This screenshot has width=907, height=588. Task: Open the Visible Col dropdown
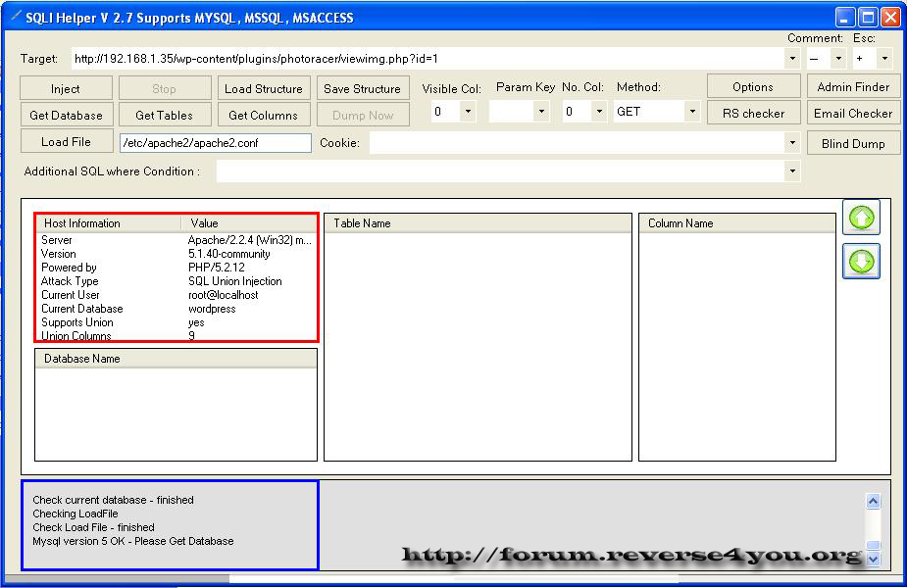point(468,111)
